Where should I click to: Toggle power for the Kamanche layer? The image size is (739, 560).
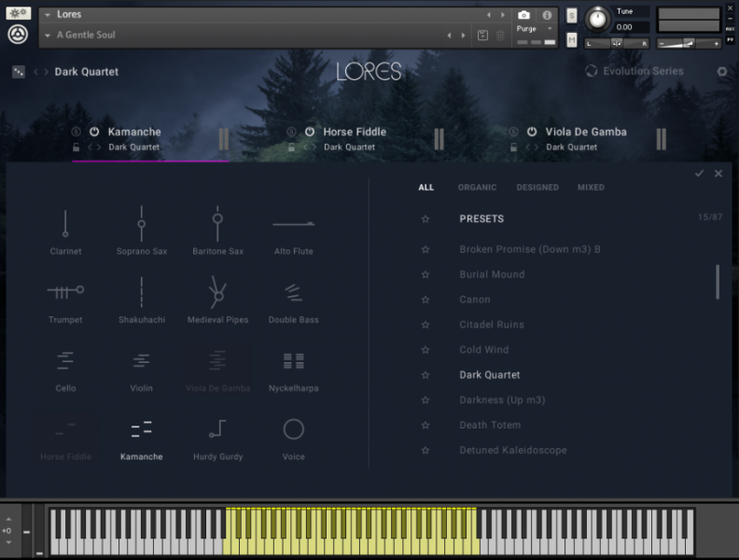click(x=94, y=132)
